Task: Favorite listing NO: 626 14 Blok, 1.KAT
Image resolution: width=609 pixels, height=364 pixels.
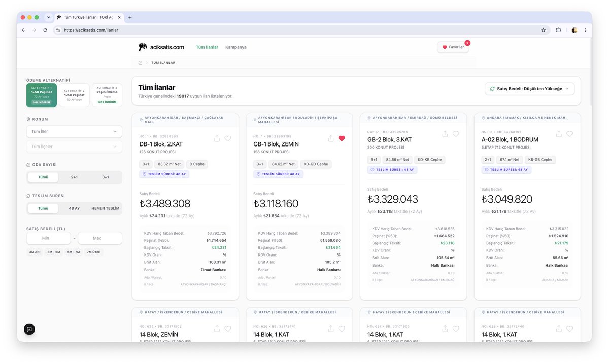Action: click(342, 329)
